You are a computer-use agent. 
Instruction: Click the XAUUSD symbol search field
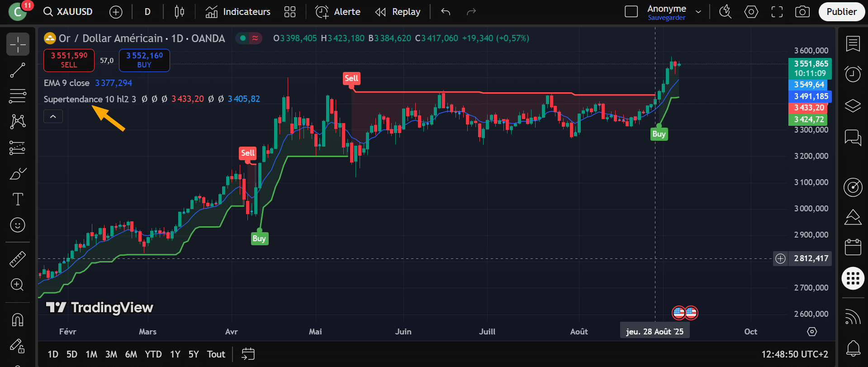tap(69, 12)
